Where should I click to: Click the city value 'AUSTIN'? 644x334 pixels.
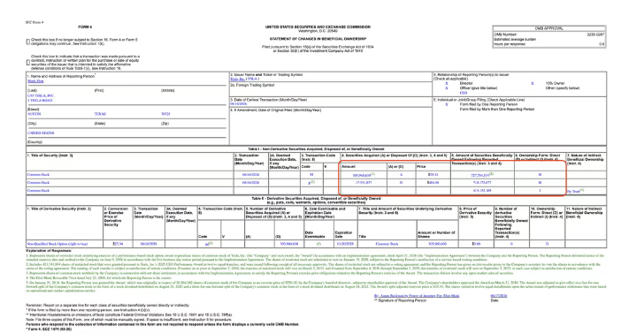34,114
